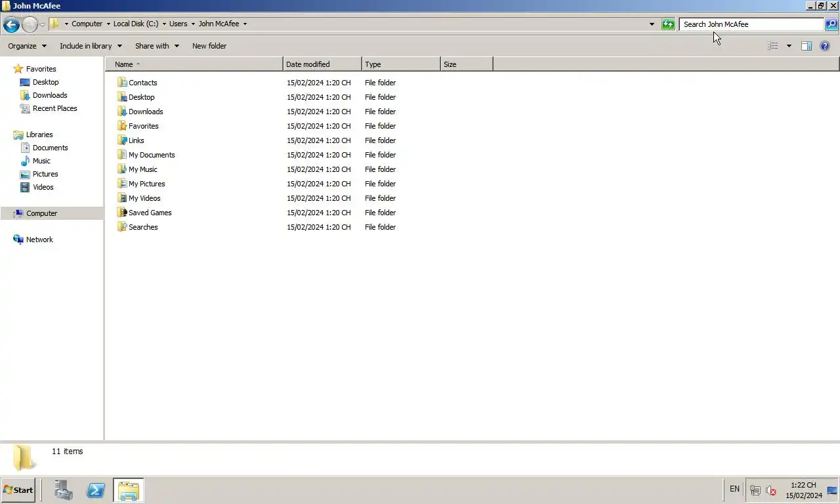Select the My Pictures folder icon
This screenshot has width=840, height=504.
[x=121, y=184]
